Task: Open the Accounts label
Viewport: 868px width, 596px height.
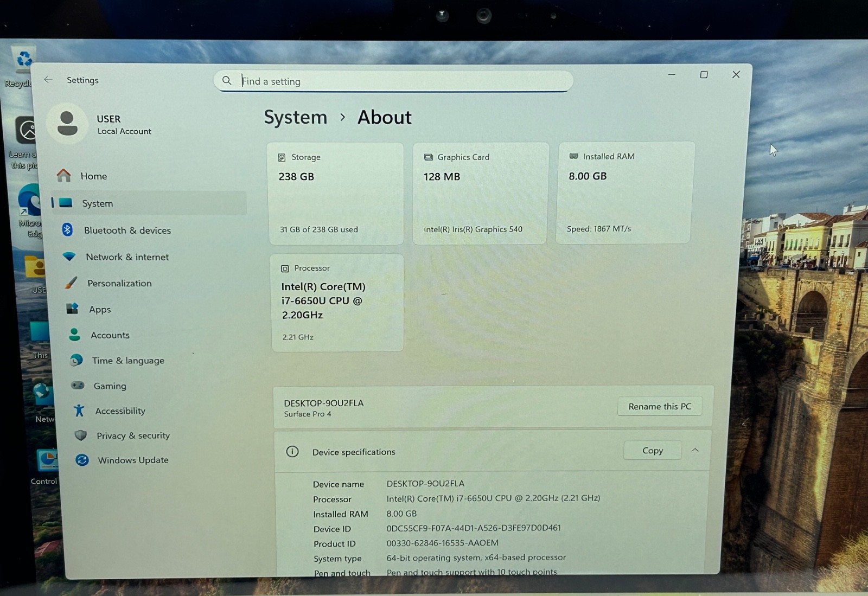Action: point(110,335)
